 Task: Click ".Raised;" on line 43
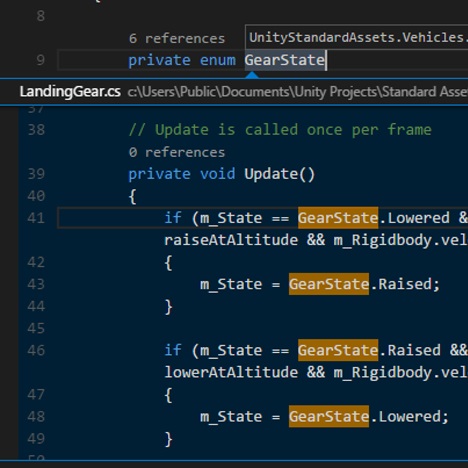tap(405, 284)
